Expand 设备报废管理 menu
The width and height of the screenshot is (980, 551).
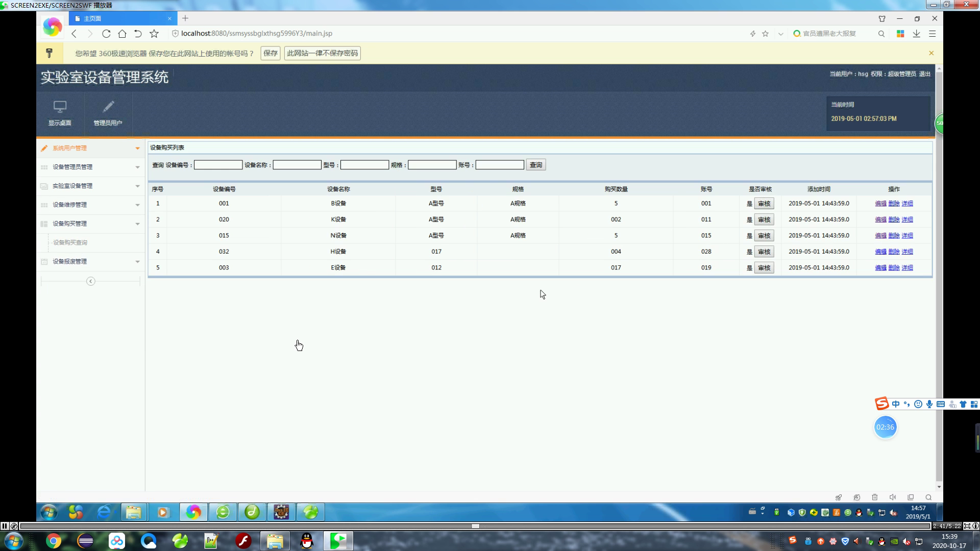point(90,261)
